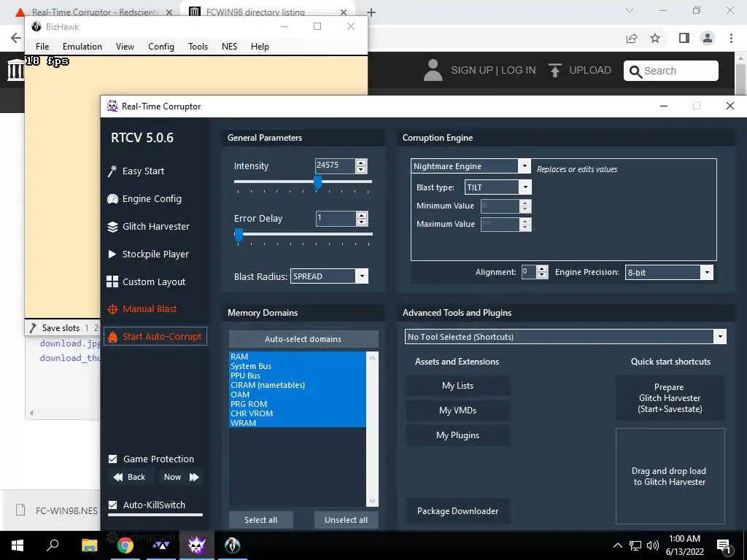Viewport: 747px width, 560px height.
Task: Decrease Error Delay with spinner down arrow
Action: pyautogui.click(x=362, y=222)
